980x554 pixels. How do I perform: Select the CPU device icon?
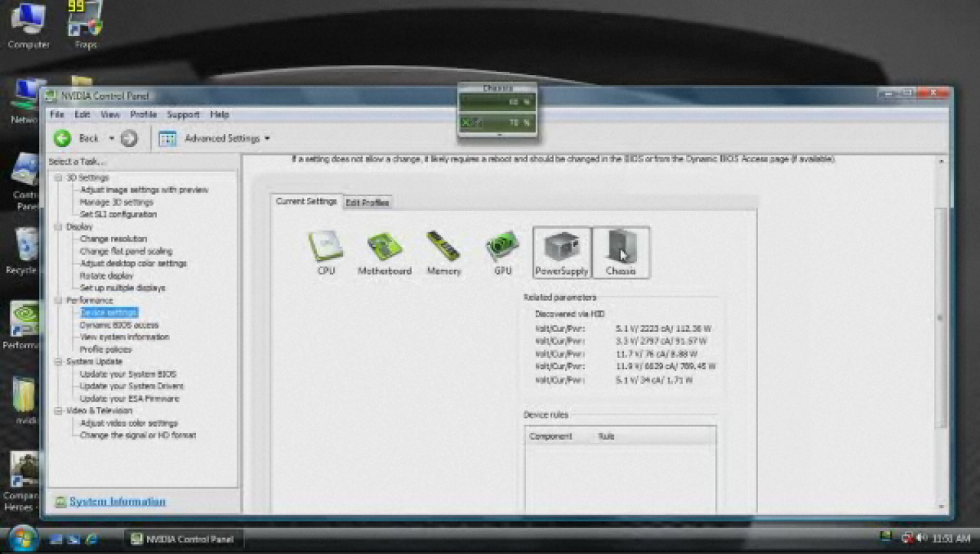(326, 253)
